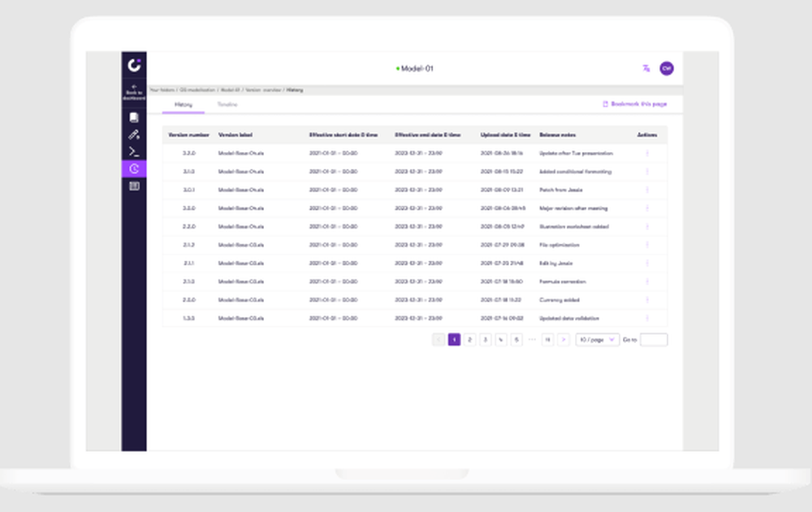812x512 pixels.
Task: Open actions menu for version 2.0.0
Action: coord(647,300)
